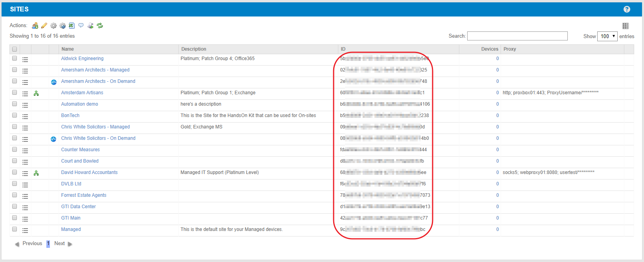Open the row menu for Automation demo

coord(25,105)
